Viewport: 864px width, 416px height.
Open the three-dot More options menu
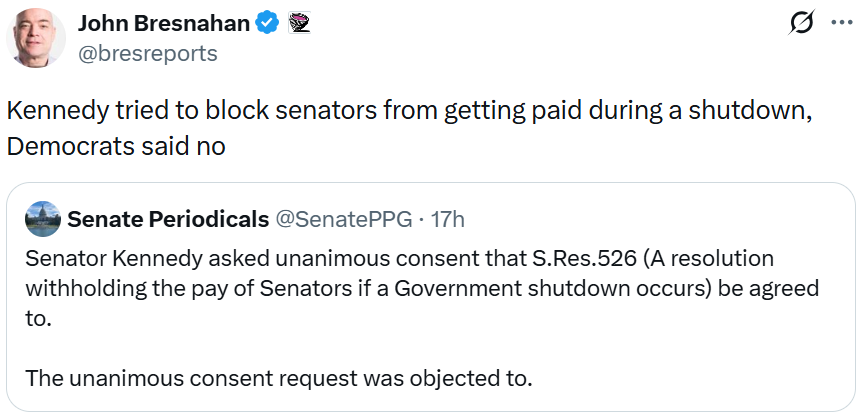pyautogui.click(x=840, y=22)
